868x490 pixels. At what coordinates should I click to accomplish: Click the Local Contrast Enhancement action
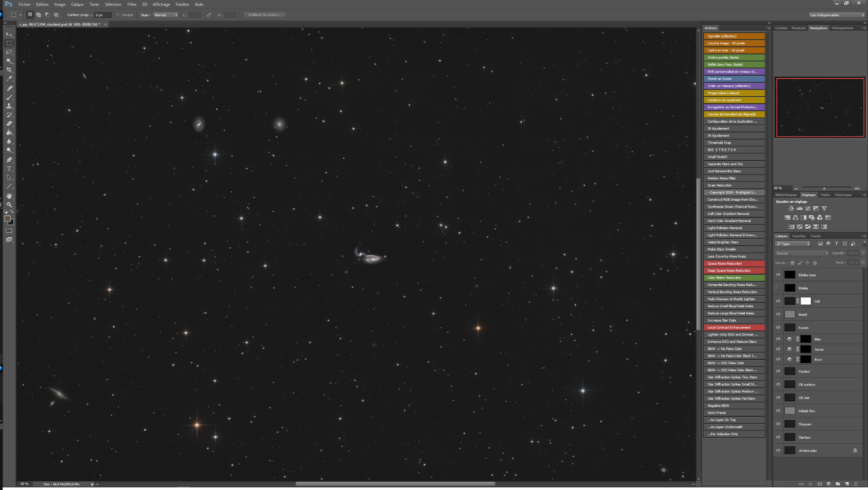(734, 328)
